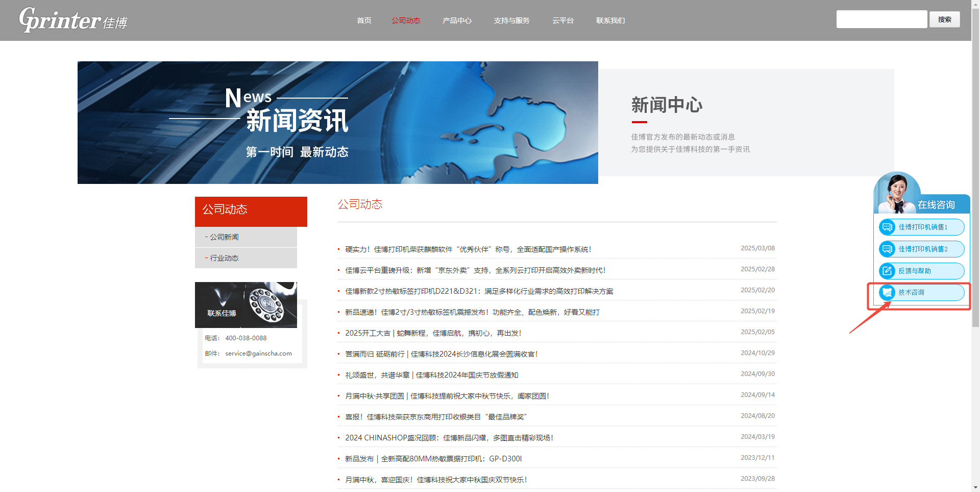Open news 佳博科技2024长沙信息化展会
980x492 pixels.
click(442, 354)
